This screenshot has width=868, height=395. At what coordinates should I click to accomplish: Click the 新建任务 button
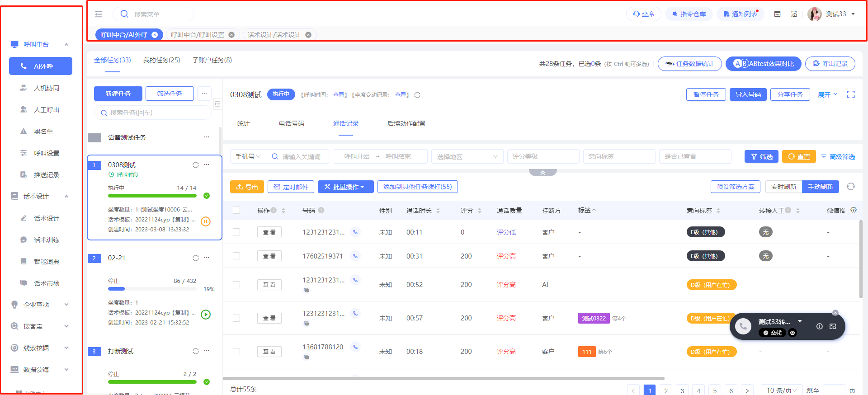[118, 94]
